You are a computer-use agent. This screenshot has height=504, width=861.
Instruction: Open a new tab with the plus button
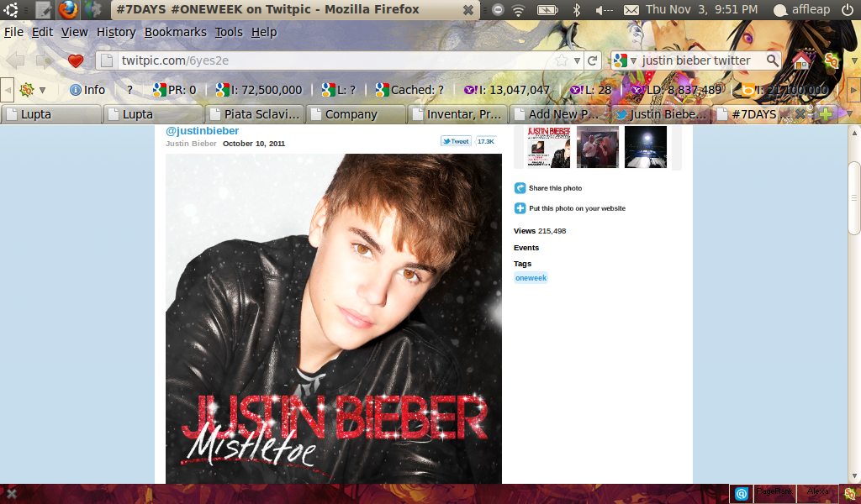(826, 114)
